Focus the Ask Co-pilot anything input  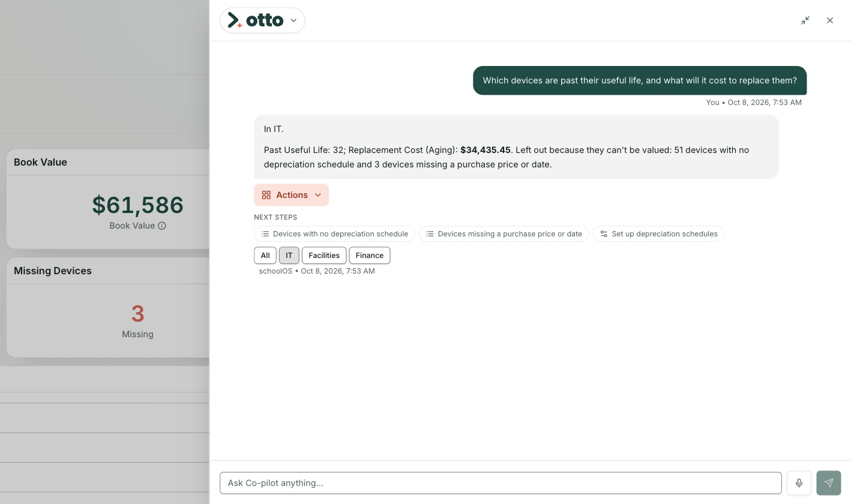click(x=501, y=483)
